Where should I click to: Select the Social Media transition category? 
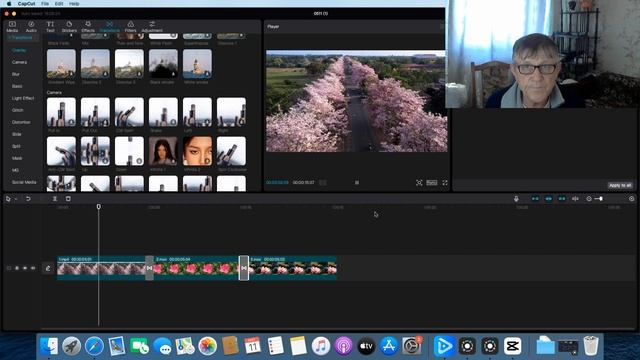click(24, 182)
